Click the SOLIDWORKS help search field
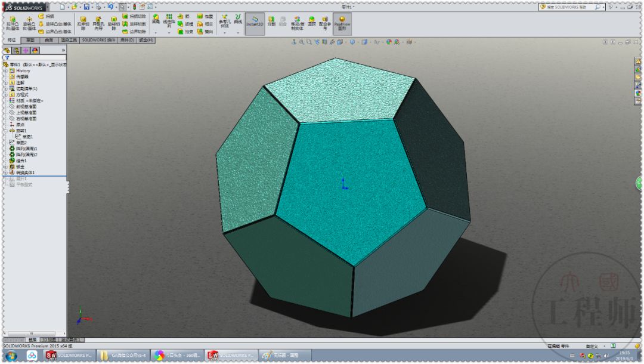Viewport: 644px width, 364px height. coord(565,7)
